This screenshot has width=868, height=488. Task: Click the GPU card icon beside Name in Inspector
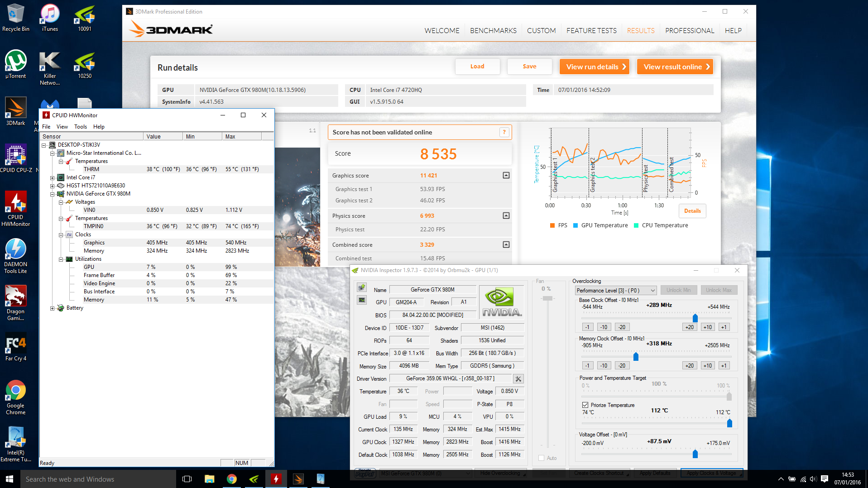[x=362, y=287]
